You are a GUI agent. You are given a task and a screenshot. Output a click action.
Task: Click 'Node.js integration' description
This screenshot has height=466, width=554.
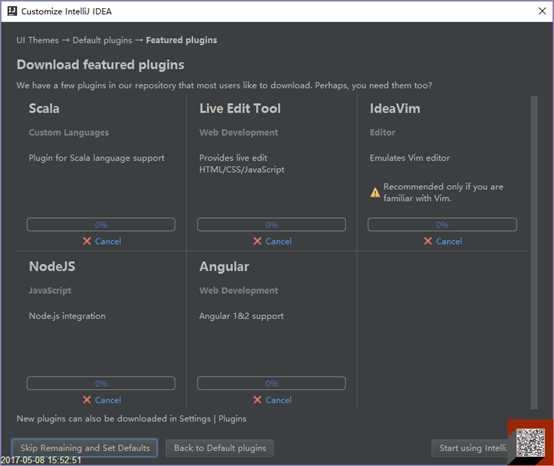pyautogui.click(x=67, y=316)
